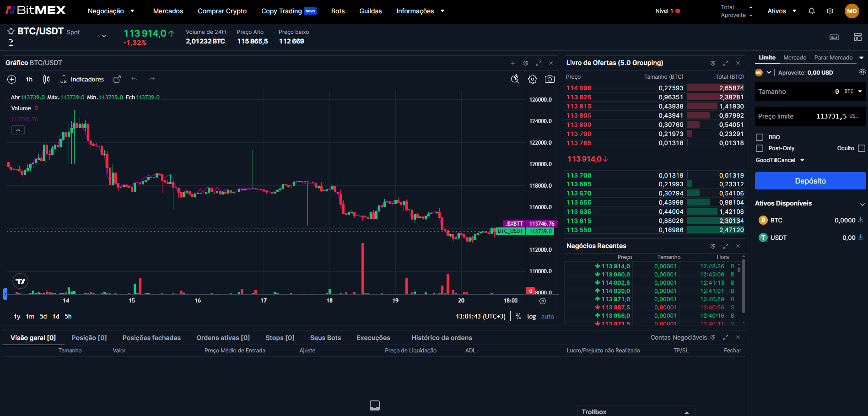
Task: Open the document icon under BTC/USDT
Action: tap(11, 43)
